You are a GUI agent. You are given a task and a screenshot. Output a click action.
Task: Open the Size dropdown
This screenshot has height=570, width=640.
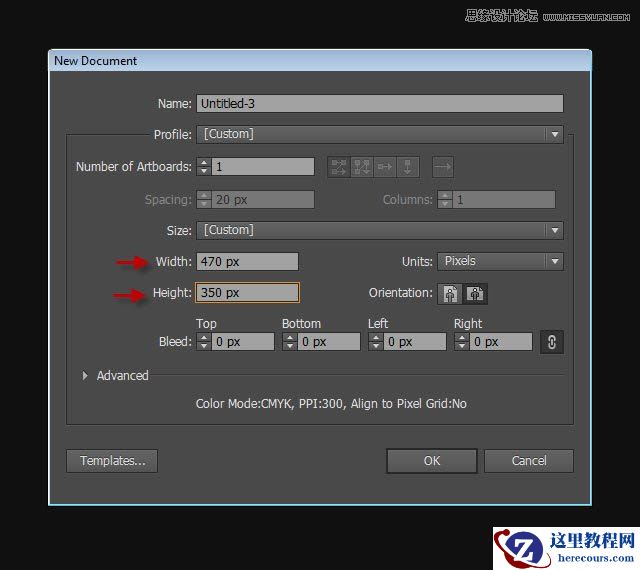pos(380,230)
